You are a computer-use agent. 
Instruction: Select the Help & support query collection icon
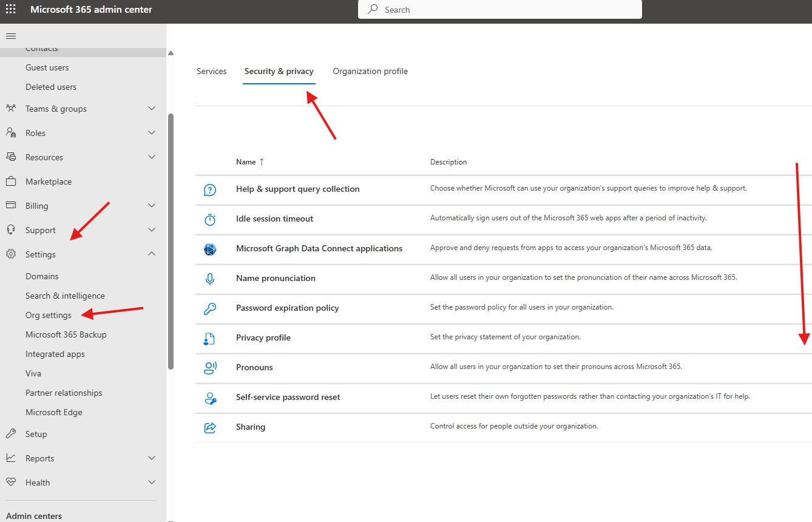[210, 189]
